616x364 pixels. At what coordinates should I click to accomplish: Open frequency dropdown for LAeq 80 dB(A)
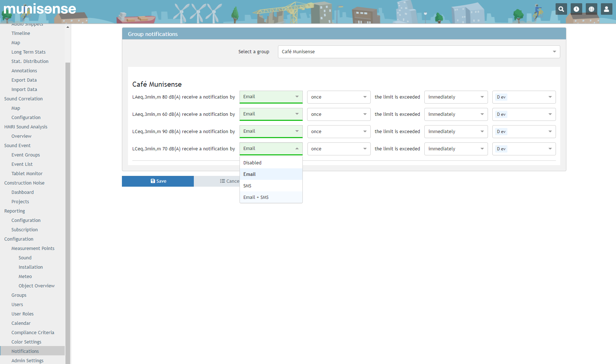tap(338, 97)
